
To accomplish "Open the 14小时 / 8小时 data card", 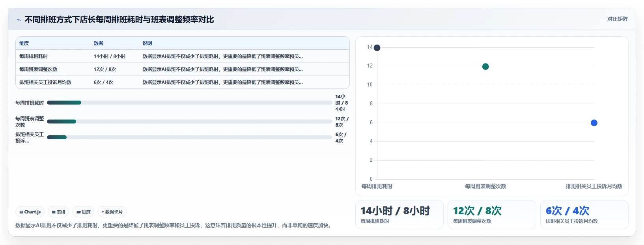I will (399, 215).
